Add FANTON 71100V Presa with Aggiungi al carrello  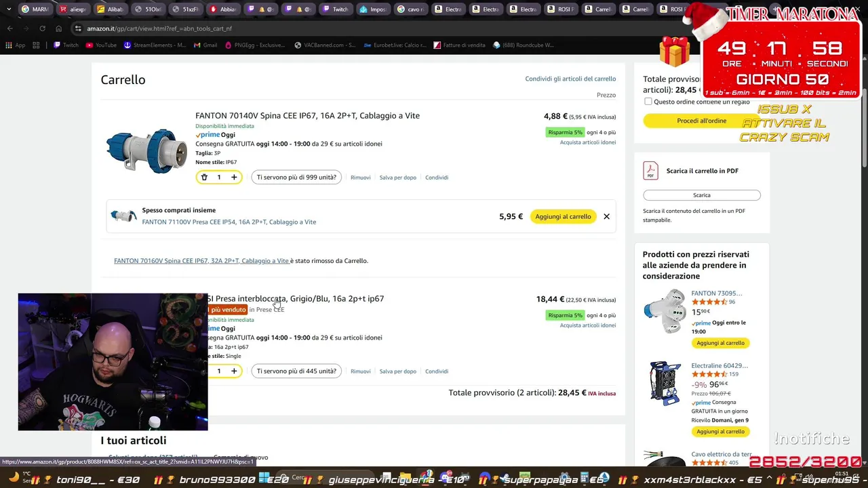coord(563,217)
